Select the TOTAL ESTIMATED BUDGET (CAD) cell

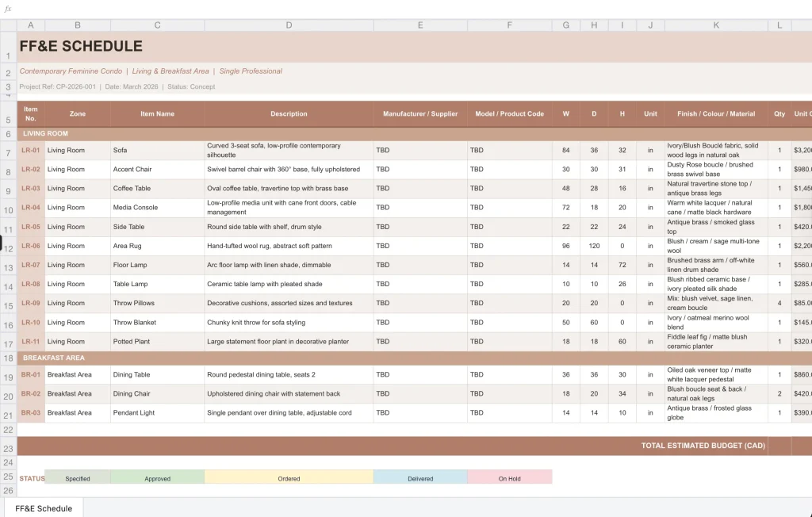tap(703, 446)
